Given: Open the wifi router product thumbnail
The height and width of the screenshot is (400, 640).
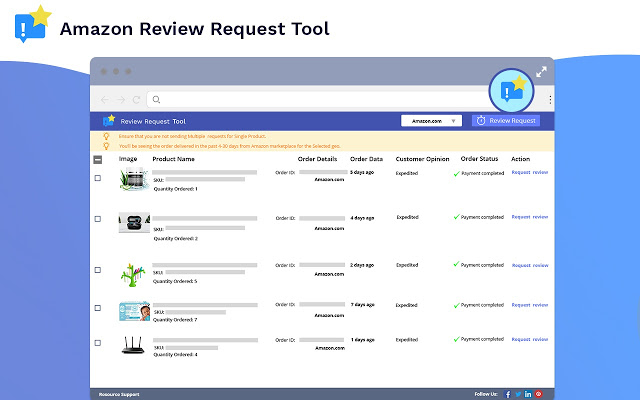Looking at the screenshot, I should point(133,345).
